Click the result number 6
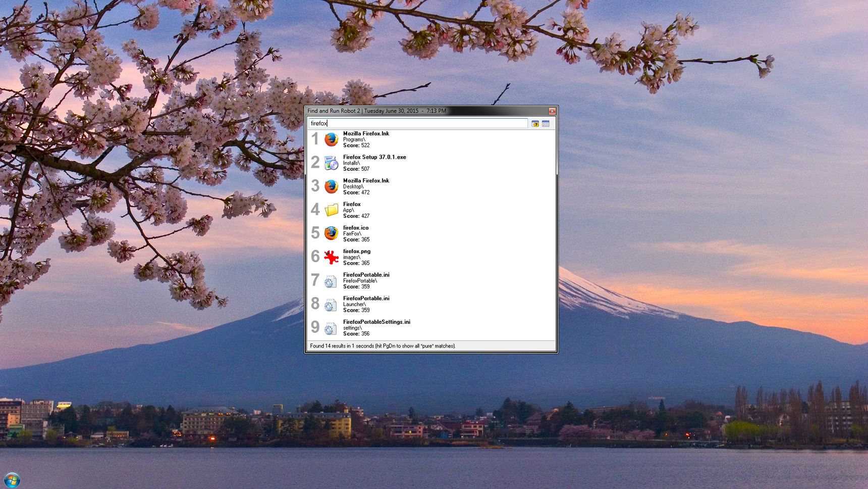 point(315,257)
